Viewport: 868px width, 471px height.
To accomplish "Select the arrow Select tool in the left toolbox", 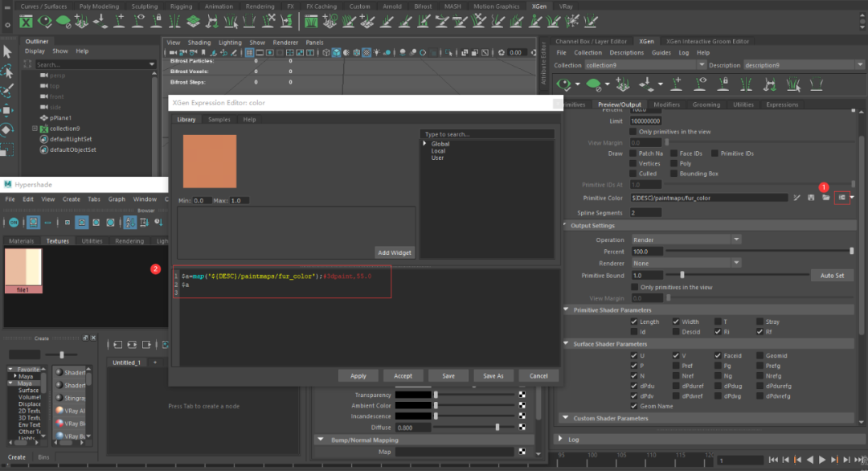I will tap(7, 52).
